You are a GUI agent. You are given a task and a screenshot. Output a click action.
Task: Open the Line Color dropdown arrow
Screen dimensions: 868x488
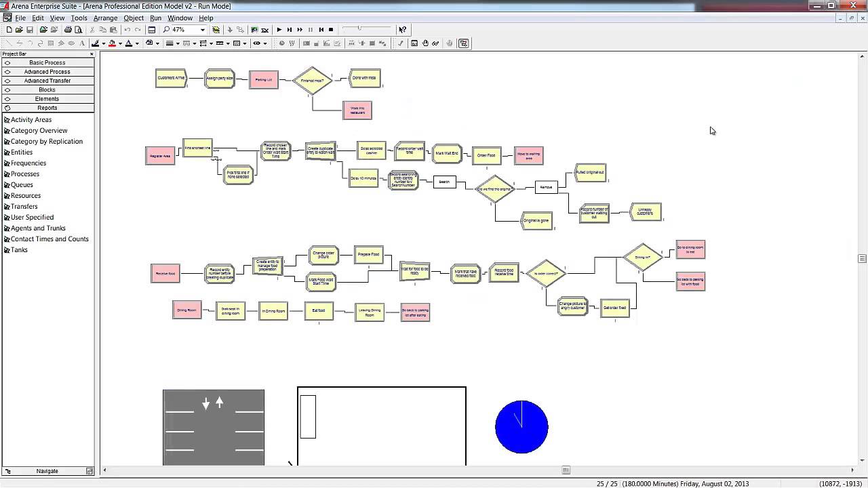point(103,43)
